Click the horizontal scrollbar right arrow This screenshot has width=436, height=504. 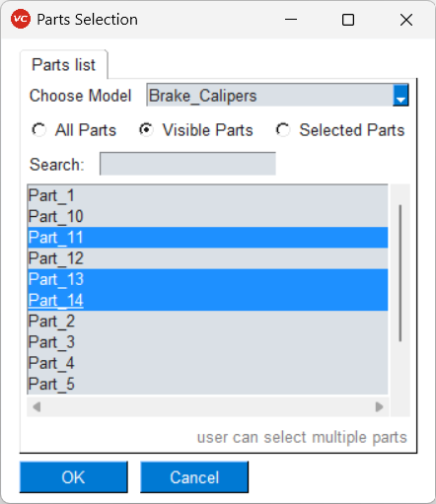pyautogui.click(x=379, y=407)
